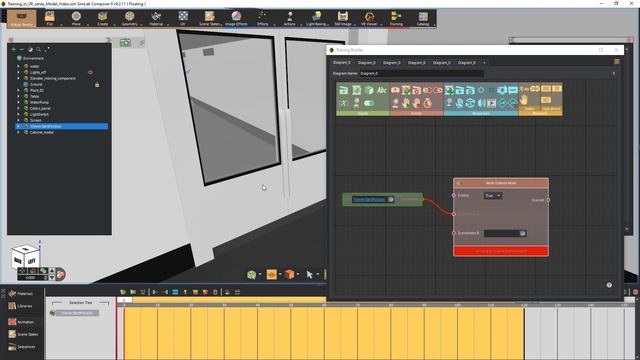Open the Move tool in the ribbon
This screenshot has height=360, width=640.
tap(76, 18)
